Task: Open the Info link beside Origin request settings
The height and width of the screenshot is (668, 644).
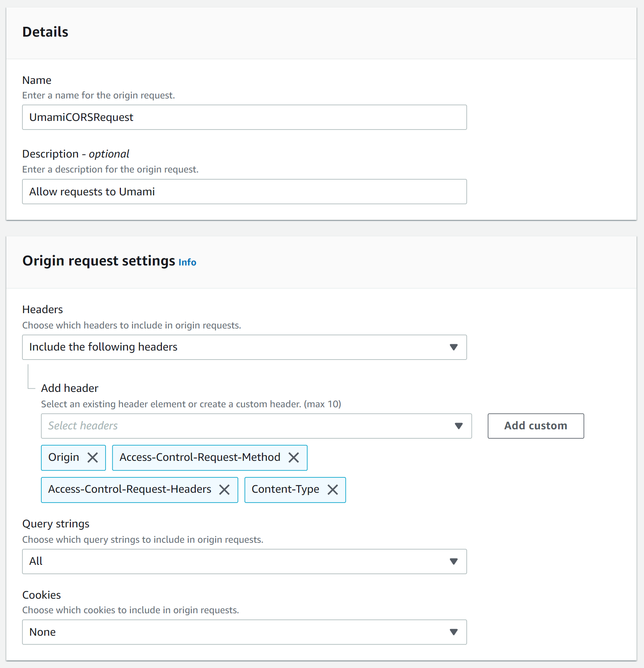Action: [187, 262]
